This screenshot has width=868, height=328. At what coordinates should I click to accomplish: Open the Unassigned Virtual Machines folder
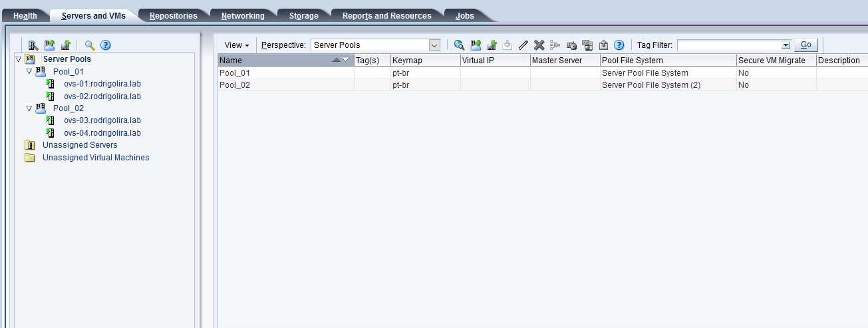pos(96,158)
